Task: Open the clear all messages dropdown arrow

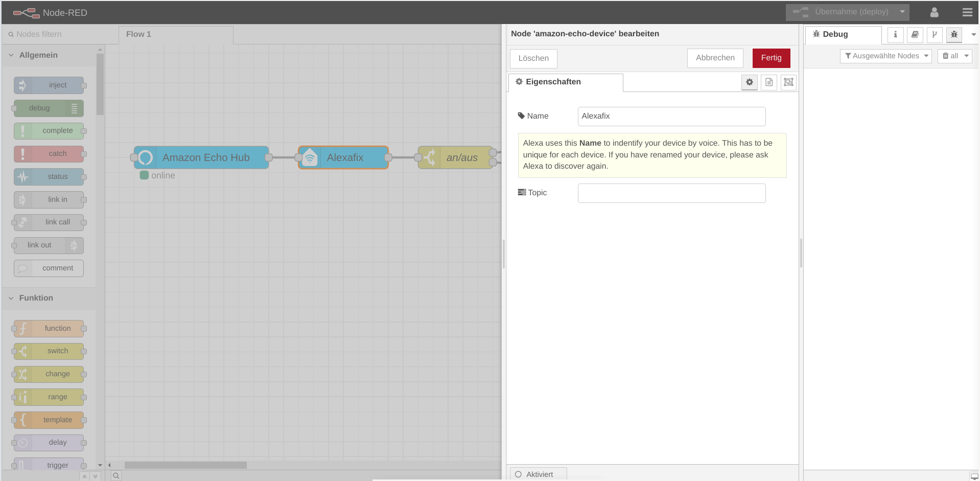Action: pos(966,56)
